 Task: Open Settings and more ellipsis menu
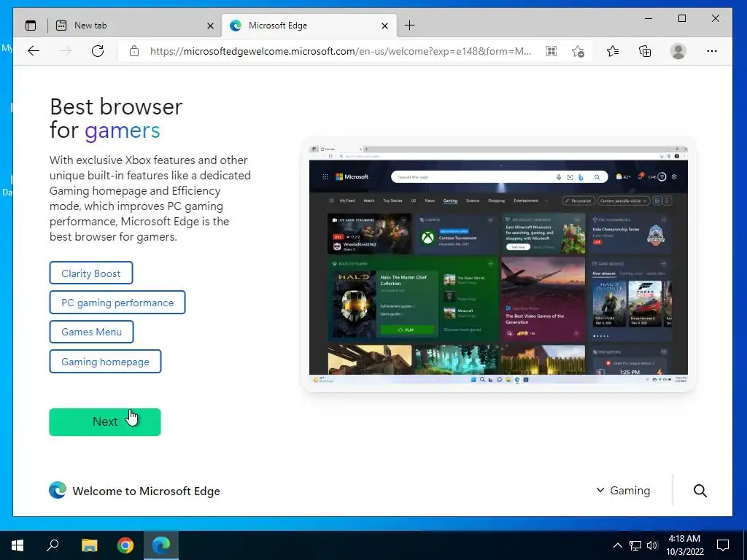(x=712, y=51)
